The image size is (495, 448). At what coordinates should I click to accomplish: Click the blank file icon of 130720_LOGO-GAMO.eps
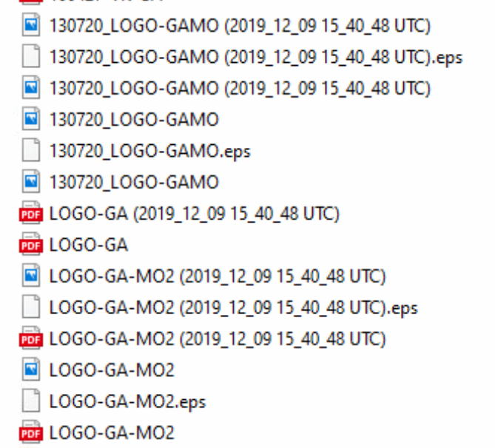click(x=31, y=150)
